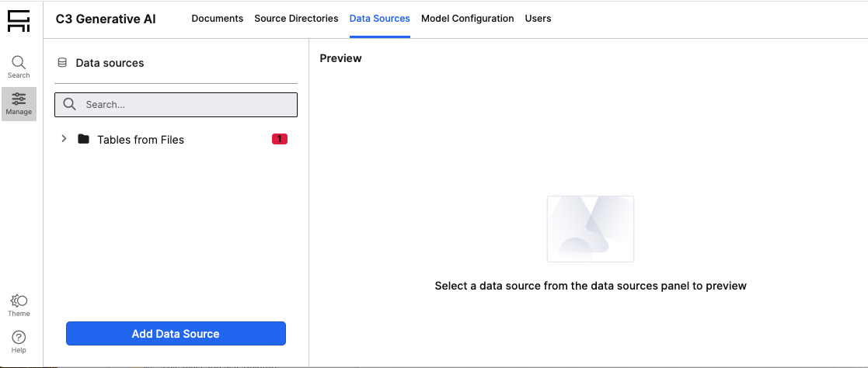868x368 pixels.
Task: Select the Manage sliders icon in the sidebar
Action: click(x=19, y=99)
